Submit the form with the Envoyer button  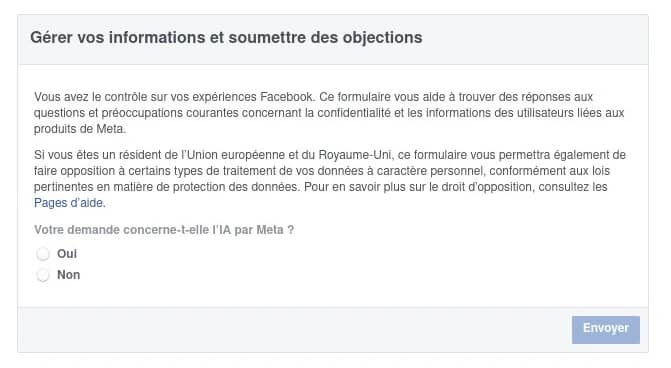point(606,329)
